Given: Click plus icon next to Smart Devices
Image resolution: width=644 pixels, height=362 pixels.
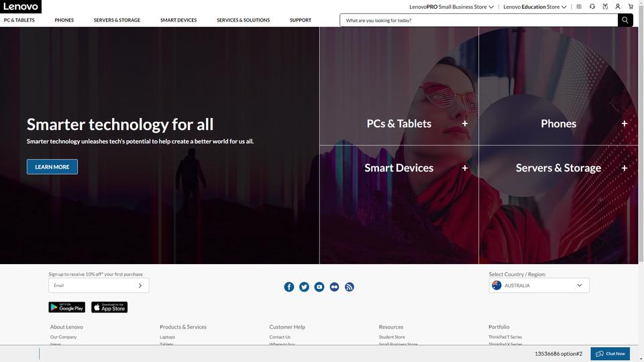Looking at the screenshot, I should pyautogui.click(x=465, y=168).
